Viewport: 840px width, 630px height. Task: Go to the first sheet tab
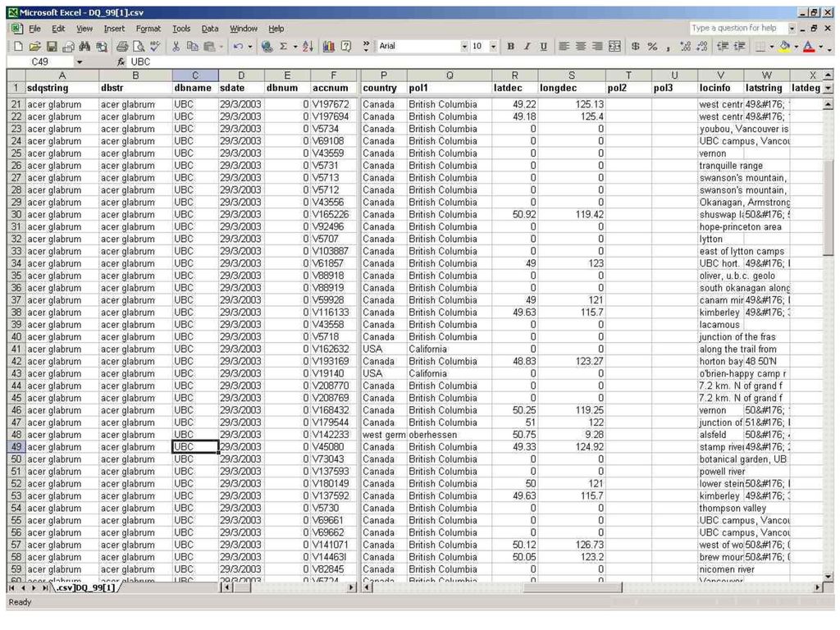[11, 587]
